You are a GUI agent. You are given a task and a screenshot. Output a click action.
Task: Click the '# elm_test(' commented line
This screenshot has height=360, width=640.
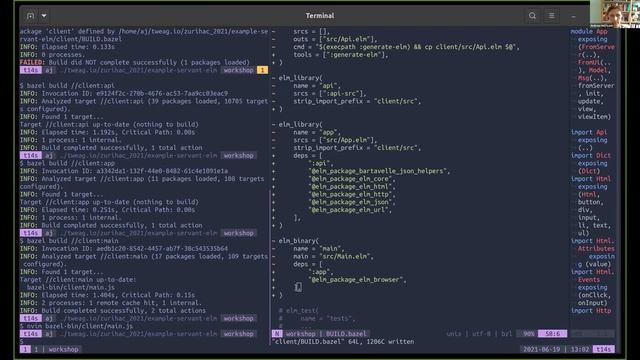coord(299,311)
